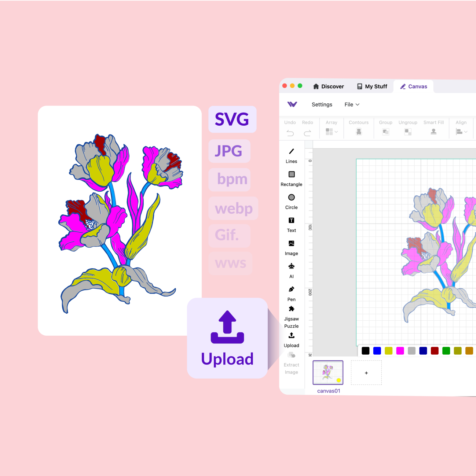The image size is (476, 476).
Task: Pick the magenta color swatch
Action: click(x=400, y=351)
